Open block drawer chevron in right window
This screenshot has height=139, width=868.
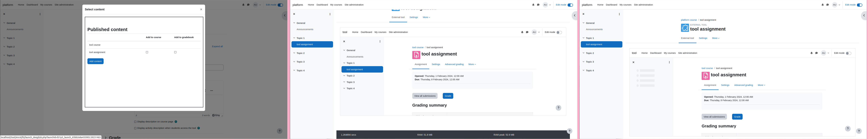pos(864,16)
